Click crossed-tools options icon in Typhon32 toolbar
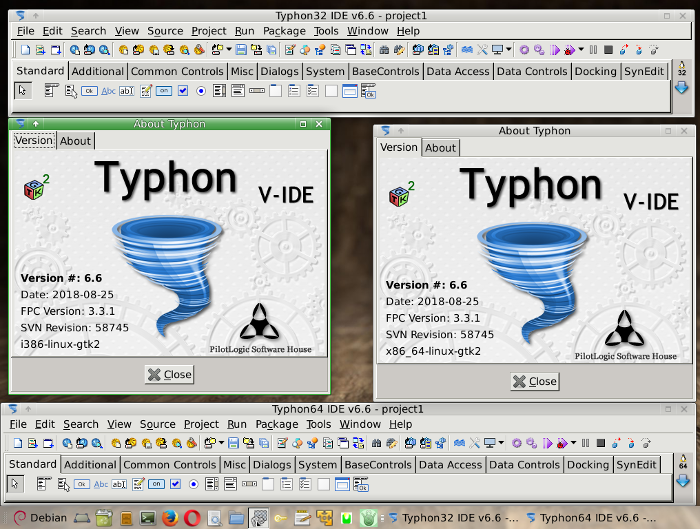The width and height of the screenshot is (700, 529). [x=482, y=50]
